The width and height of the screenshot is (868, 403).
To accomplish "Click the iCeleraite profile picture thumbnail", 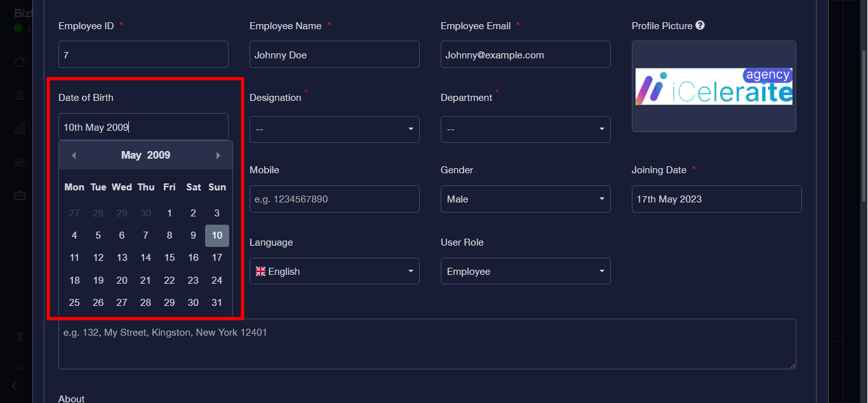I will (x=714, y=86).
